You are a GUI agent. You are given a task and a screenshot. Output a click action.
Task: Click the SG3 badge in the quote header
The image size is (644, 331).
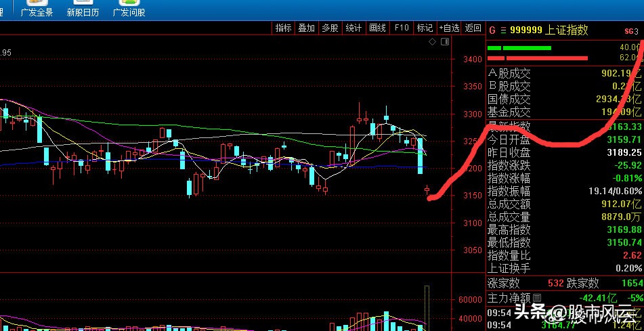[x=631, y=31]
